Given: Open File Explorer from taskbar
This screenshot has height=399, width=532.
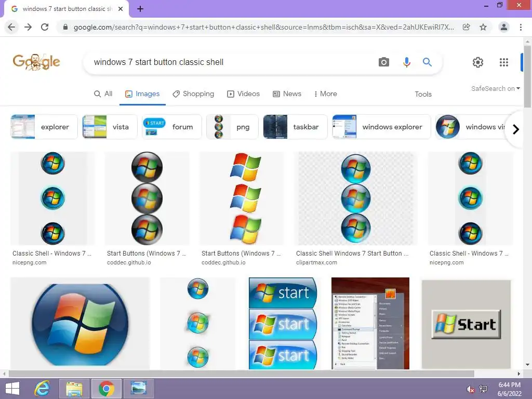Looking at the screenshot, I should 74,389.
